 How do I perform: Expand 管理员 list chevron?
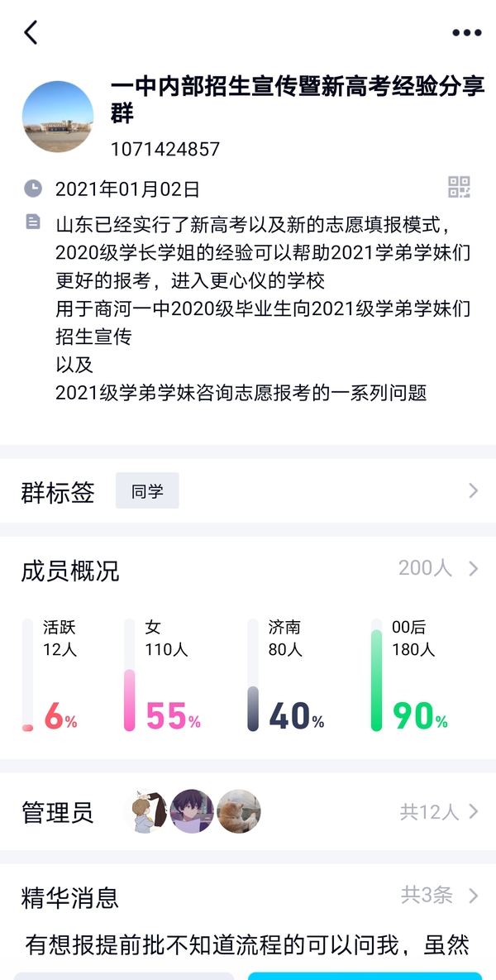click(474, 812)
